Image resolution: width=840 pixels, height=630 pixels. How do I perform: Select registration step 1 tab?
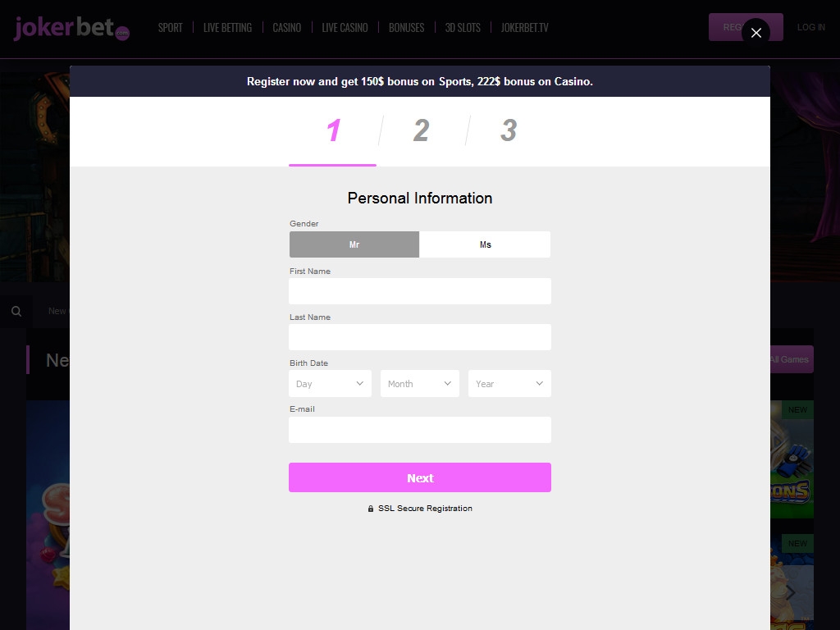click(x=333, y=131)
